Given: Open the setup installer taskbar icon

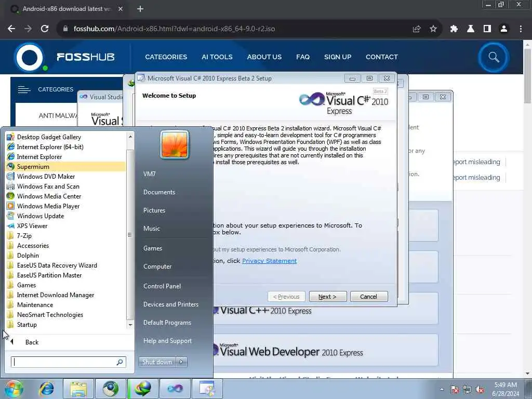Looking at the screenshot, I should 207,389.
